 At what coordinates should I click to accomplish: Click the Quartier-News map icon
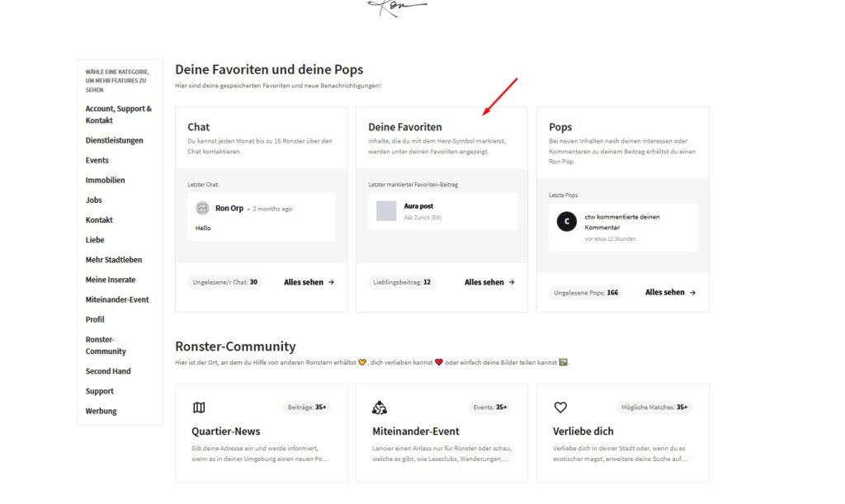[x=199, y=407]
